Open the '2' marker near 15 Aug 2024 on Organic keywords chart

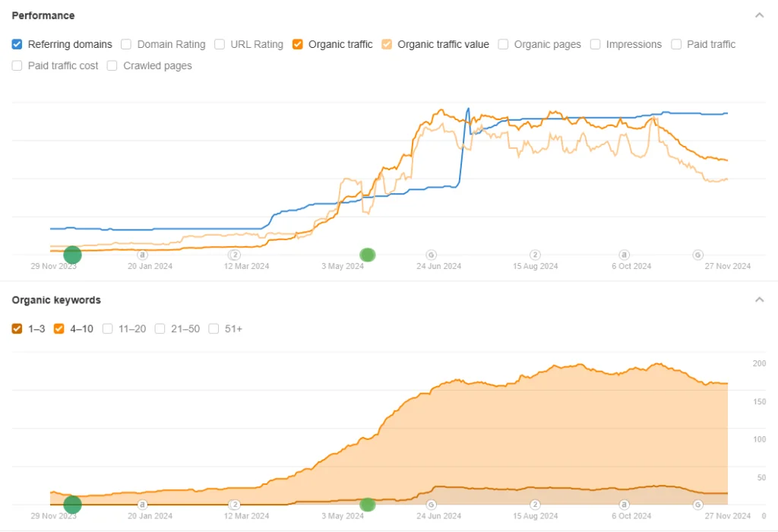click(x=535, y=505)
